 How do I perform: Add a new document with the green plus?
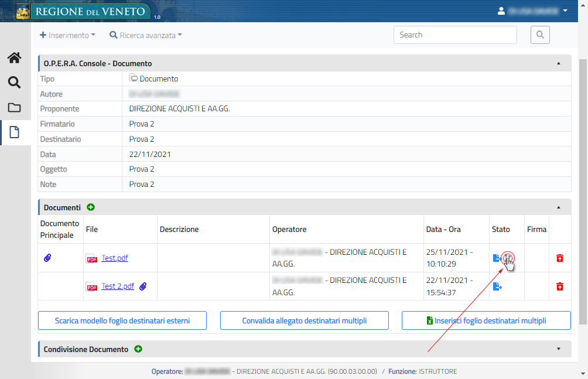click(91, 207)
